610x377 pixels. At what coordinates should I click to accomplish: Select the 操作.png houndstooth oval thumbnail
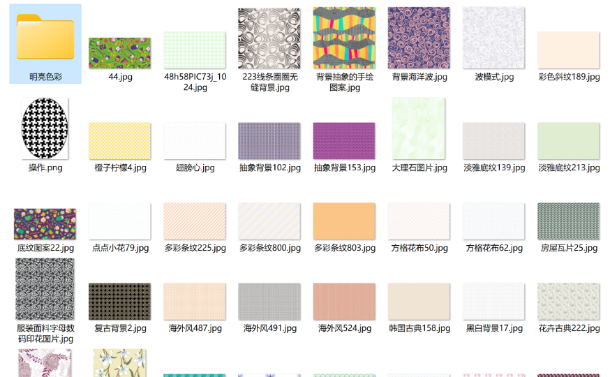[x=45, y=128]
